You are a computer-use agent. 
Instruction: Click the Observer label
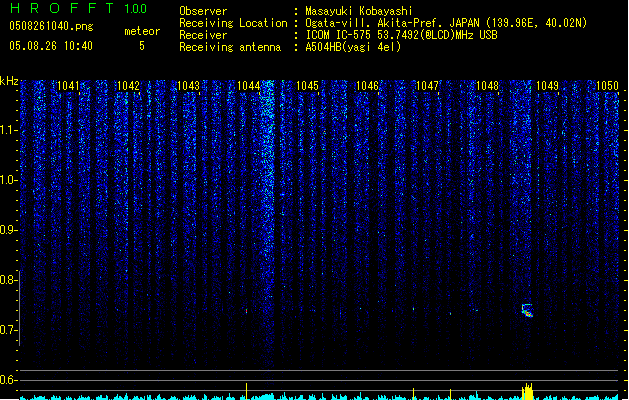203,11
